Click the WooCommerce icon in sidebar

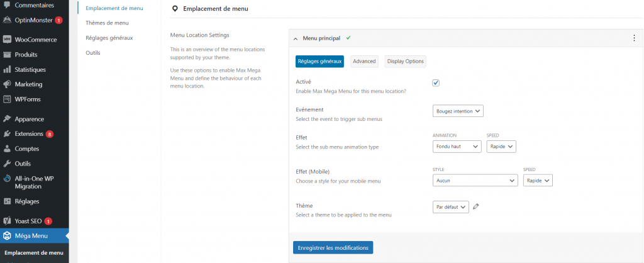7,40
